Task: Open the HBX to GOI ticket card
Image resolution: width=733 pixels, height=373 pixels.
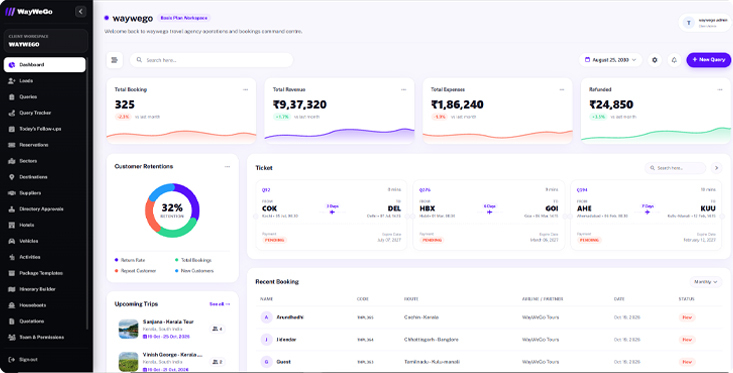Action: coord(489,215)
